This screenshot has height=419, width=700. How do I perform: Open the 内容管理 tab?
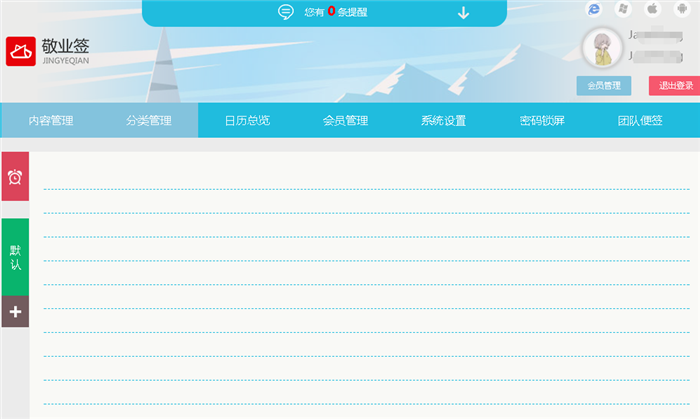[50, 121]
